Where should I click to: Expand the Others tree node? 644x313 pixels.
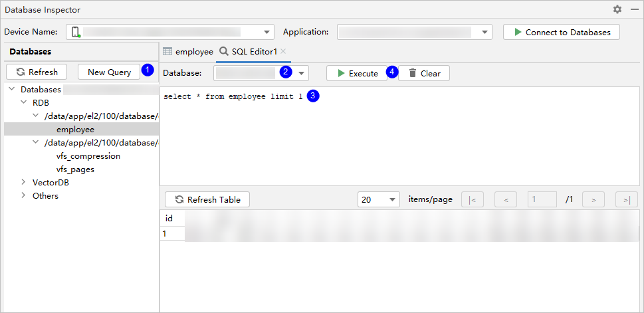coord(24,195)
